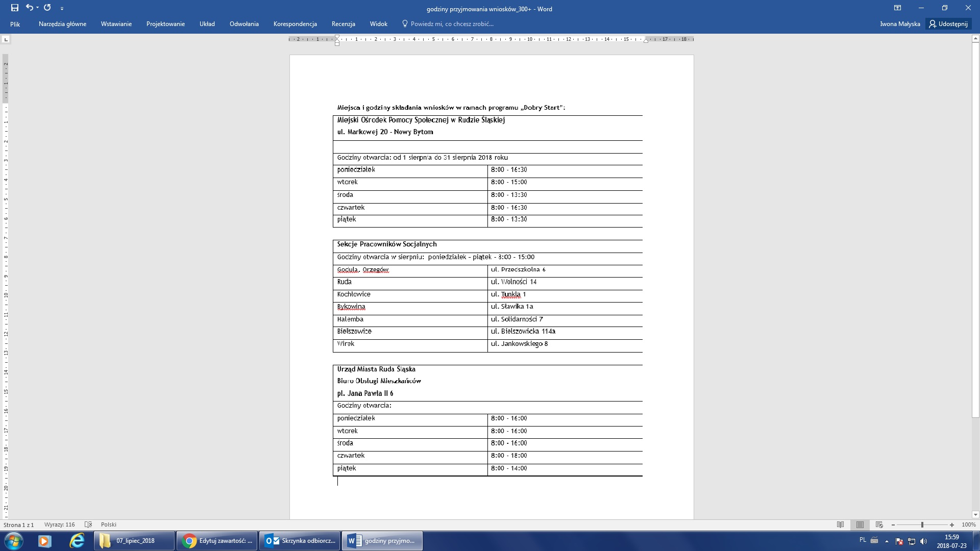Viewport: 980px width, 551px height.
Task: Save the document with the floppy icon
Action: [x=15, y=8]
